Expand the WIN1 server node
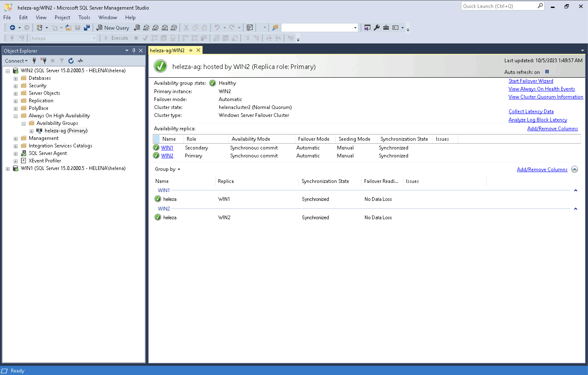 (8, 169)
